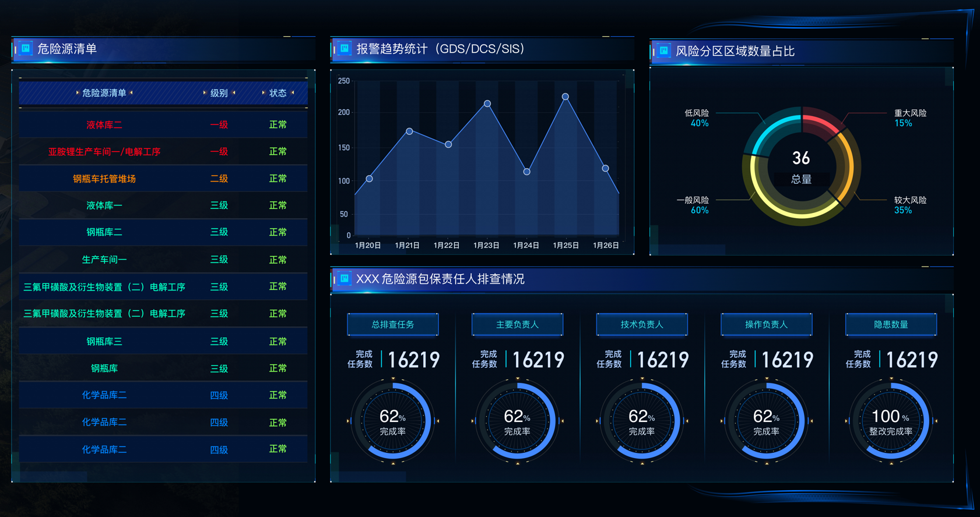Click the 1月26日 data point on chart
980x517 pixels.
(606, 168)
